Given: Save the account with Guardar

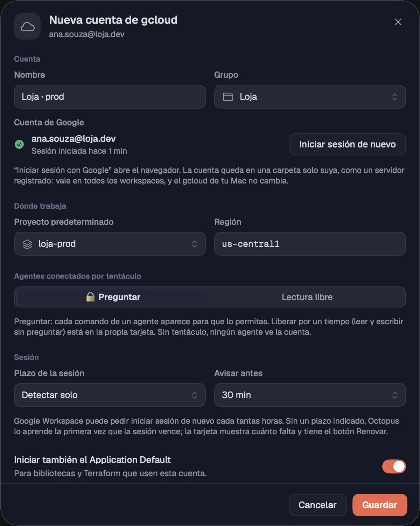Looking at the screenshot, I should point(380,505).
